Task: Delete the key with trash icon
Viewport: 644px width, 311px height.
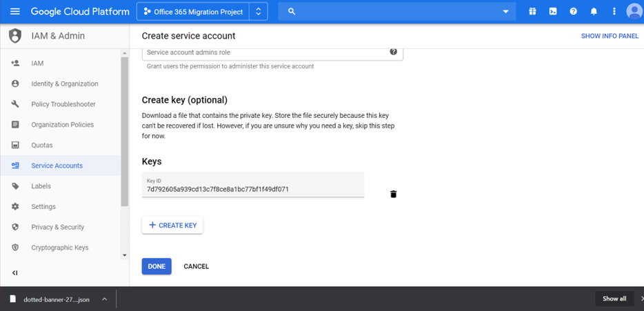Action: (x=394, y=194)
